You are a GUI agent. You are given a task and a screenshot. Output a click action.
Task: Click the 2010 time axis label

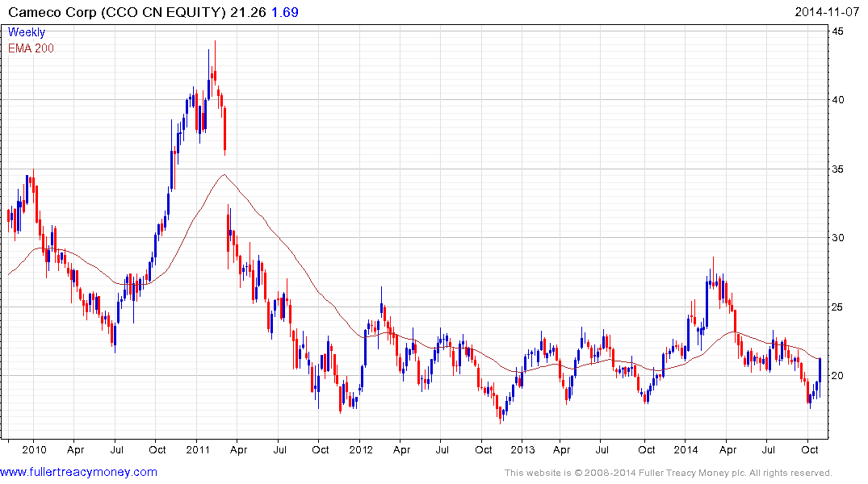(x=35, y=449)
